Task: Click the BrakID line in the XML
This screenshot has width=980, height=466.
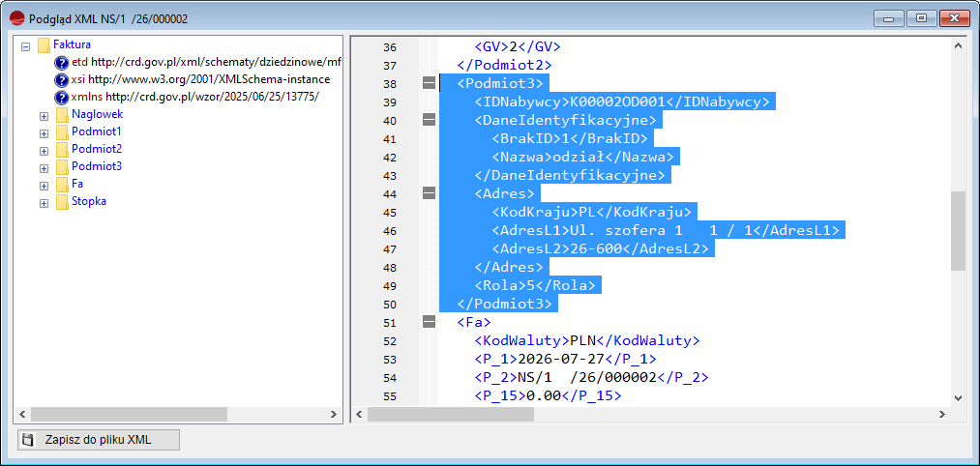Action: coord(570,138)
